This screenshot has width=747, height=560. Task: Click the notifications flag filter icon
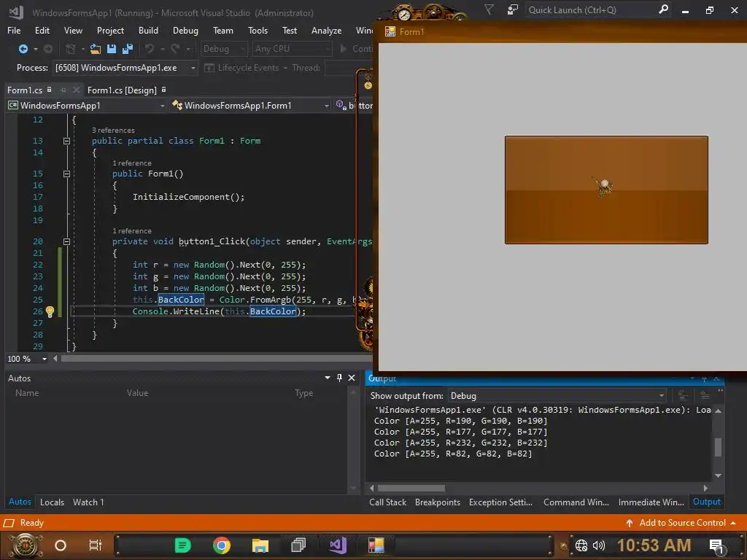coord(489,9)
